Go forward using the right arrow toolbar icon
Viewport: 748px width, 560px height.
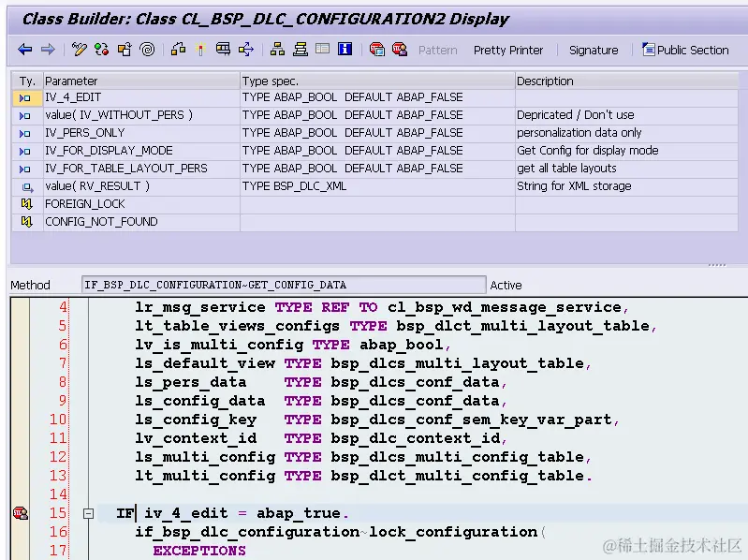click(48, 49)
